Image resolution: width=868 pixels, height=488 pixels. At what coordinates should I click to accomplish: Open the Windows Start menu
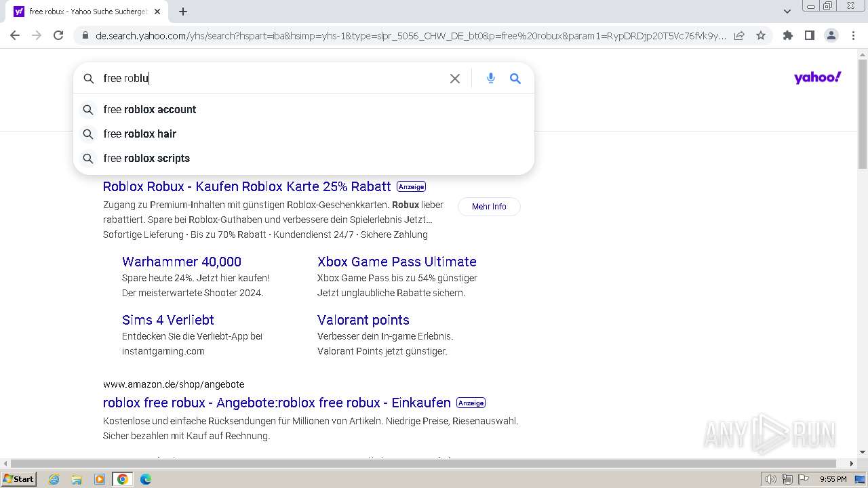coord(18,479)
